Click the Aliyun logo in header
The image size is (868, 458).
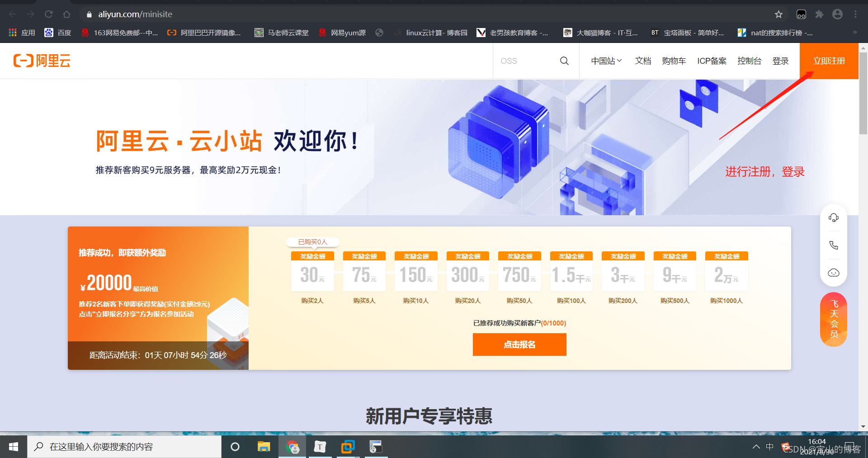coord(42,61)
